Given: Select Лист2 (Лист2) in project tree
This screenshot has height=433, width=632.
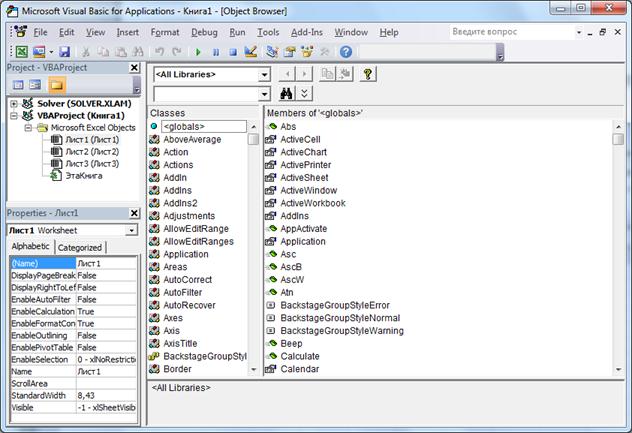Looking at the screenshot, I should tap(92, 152).
